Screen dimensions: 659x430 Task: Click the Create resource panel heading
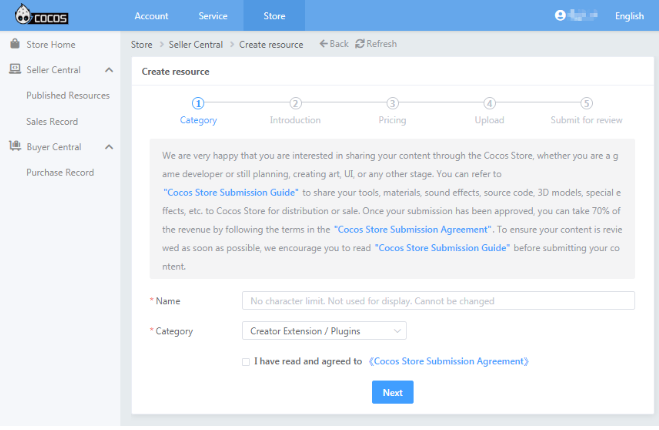[175, 71]
